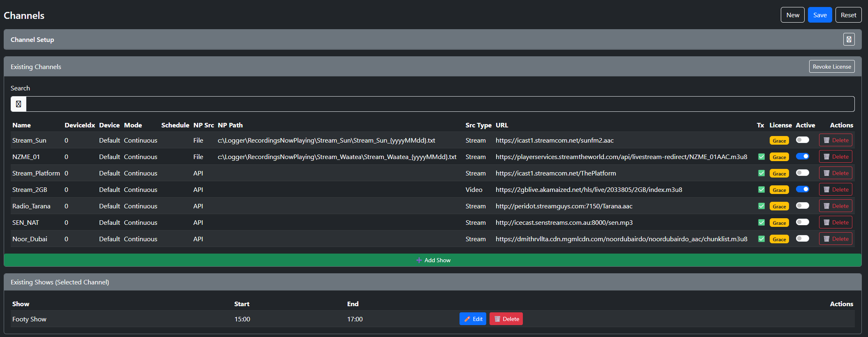Viewport: 868px width, 337px height.
Task: Enable Active switch for Radio_Tarana
Action: pyautogui.click(x=802, y=205)
